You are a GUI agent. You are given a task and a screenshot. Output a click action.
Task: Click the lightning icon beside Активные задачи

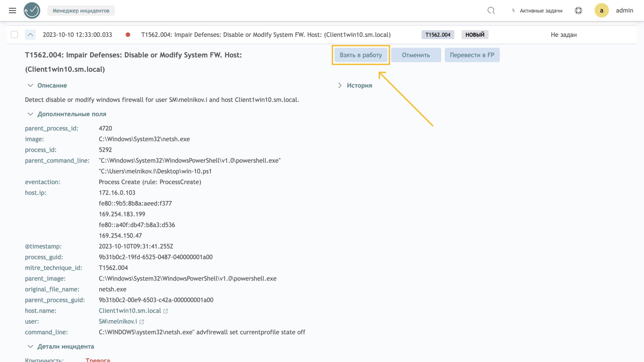pyautogui.click(x=513, y=10)
